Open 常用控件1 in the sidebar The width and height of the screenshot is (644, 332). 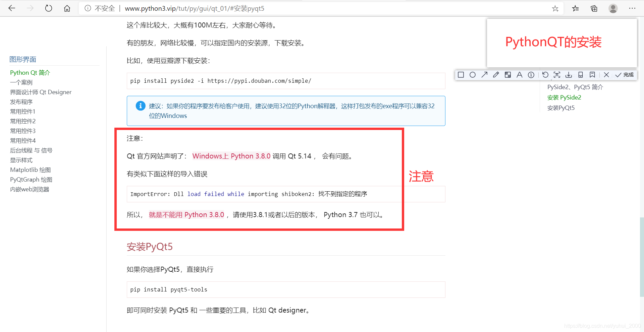pos(22,111)
